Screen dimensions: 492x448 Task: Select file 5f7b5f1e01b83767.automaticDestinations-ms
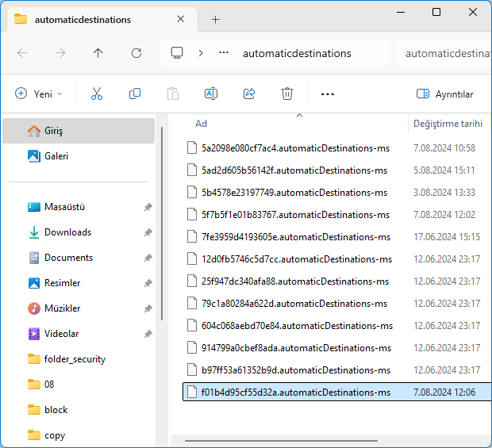pos(295,215)
